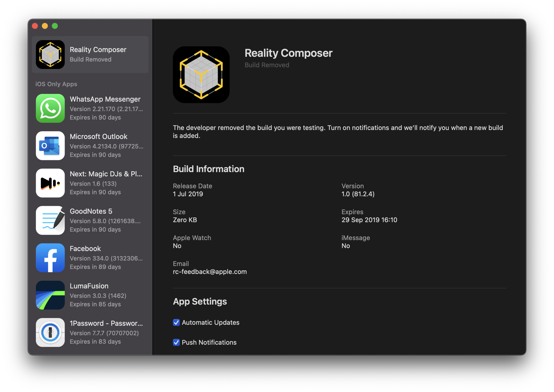Open the Next: Magic DJs app icon
554x392 pixels.
click(x=50, y=183)
